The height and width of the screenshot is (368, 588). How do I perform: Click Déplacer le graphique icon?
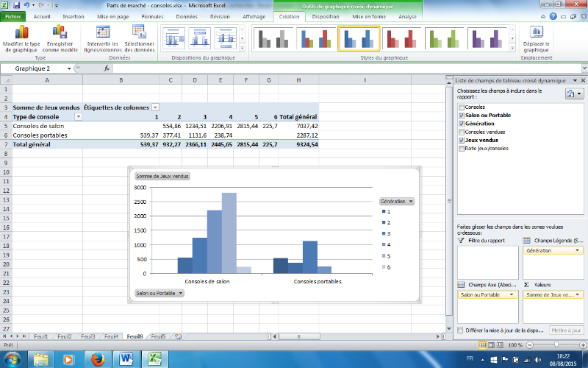[537, 32]
